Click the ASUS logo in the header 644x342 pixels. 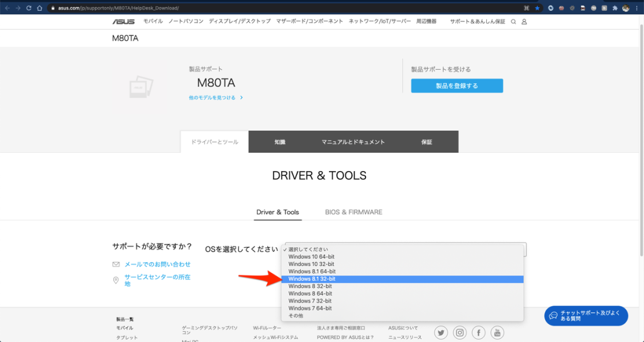click(124, 21)
